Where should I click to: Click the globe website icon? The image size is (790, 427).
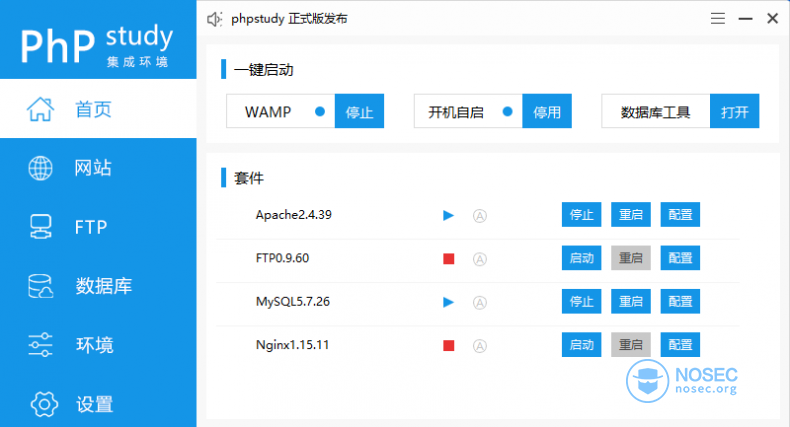(40, 168)
